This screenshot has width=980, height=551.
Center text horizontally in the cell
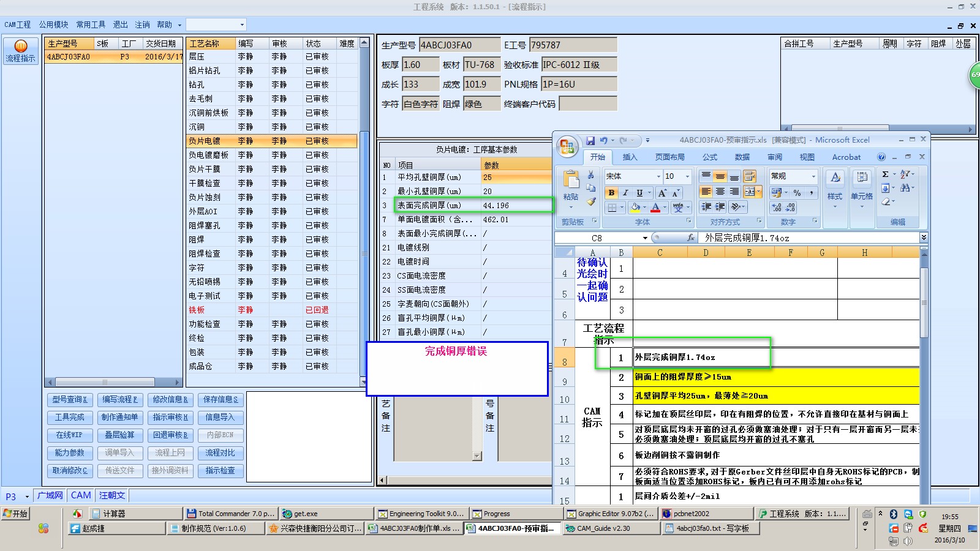click(720, 192)
